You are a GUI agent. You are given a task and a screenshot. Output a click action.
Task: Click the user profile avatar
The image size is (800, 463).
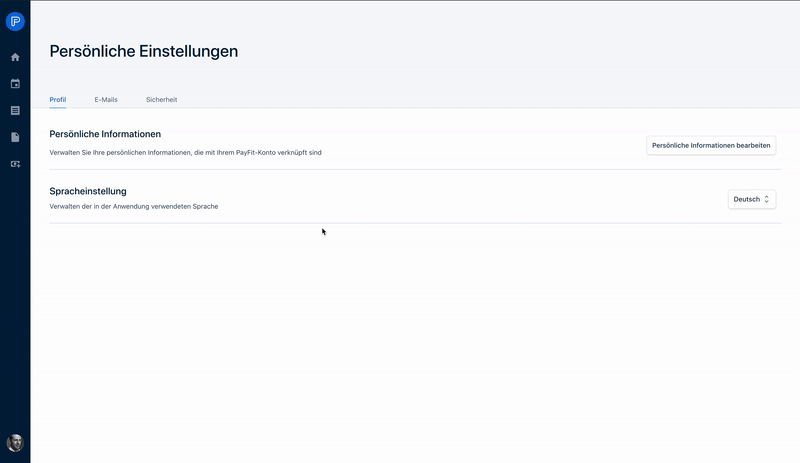[x=15, y=443]
